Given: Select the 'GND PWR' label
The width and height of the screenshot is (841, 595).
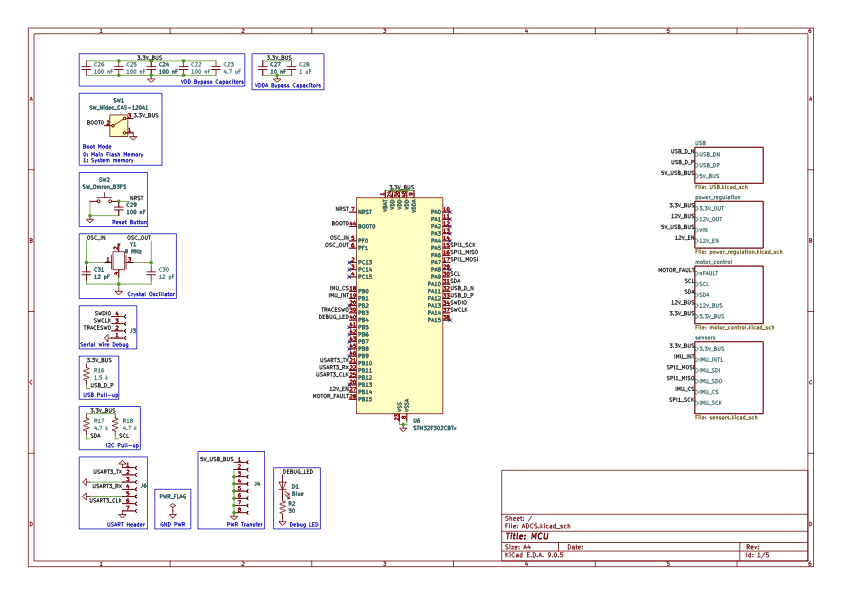Looking at the screenshot, I should coord(172,525).
